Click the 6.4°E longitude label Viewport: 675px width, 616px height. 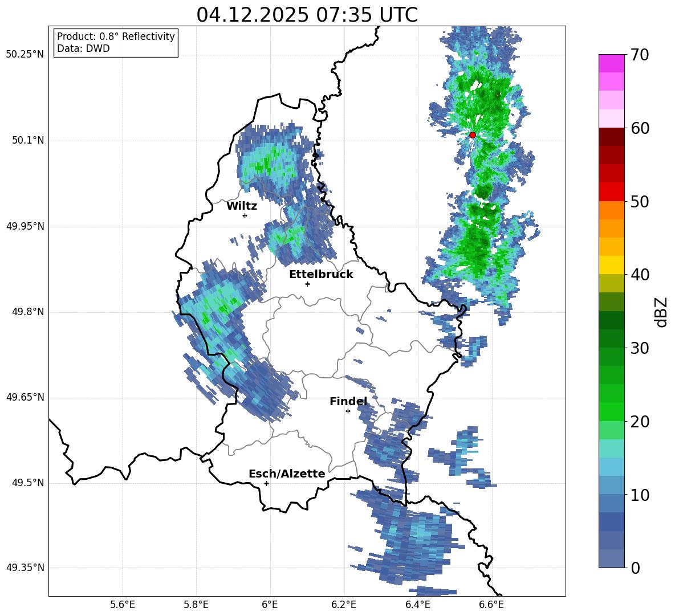[x=417, y=605]
